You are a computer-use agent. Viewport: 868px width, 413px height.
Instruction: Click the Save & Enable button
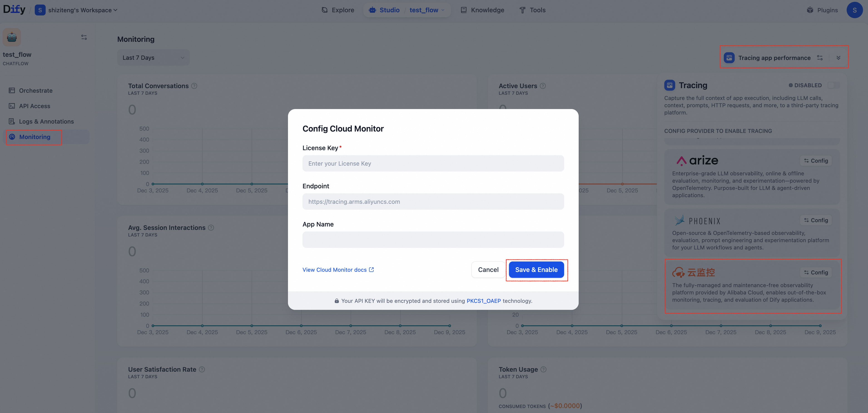536,269
